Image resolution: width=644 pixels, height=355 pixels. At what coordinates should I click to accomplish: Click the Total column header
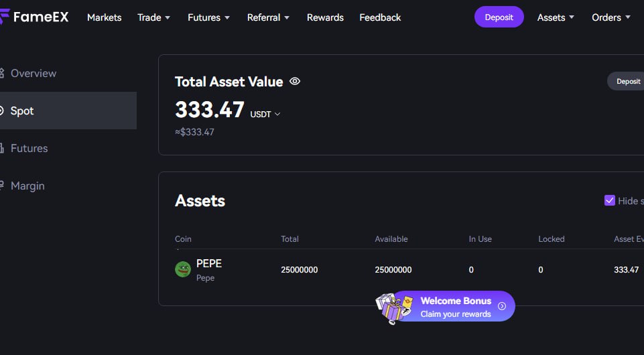(289, 239)
